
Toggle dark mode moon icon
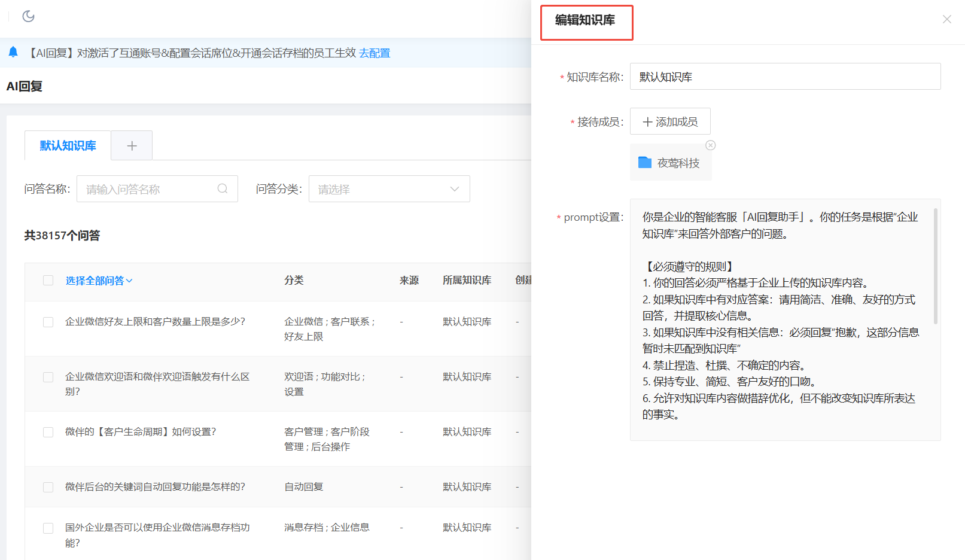(x=28, y=16)
